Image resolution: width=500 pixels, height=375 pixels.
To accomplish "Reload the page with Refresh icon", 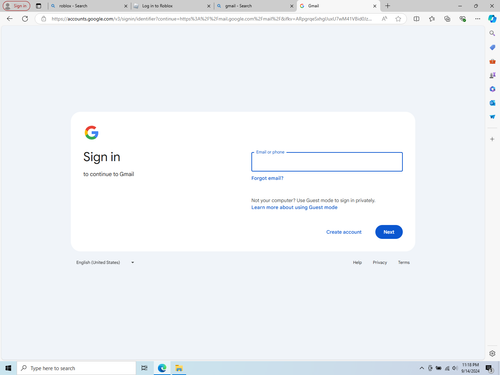I will 25,19.
